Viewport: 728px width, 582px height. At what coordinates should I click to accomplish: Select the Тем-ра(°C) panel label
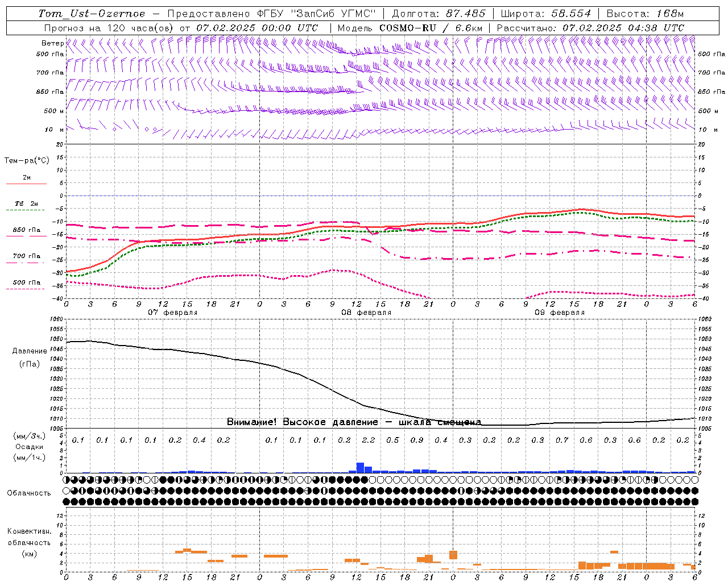(x=27, y=161)
